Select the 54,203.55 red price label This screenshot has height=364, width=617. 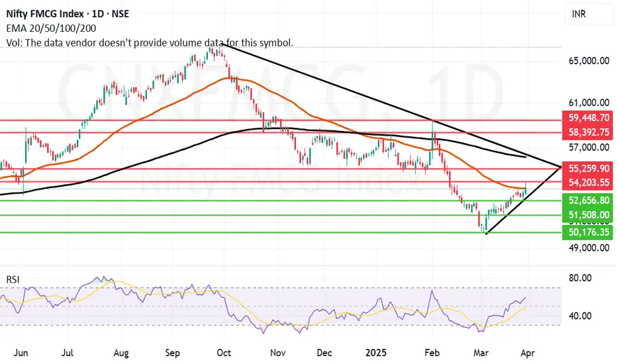click(588, 183)
